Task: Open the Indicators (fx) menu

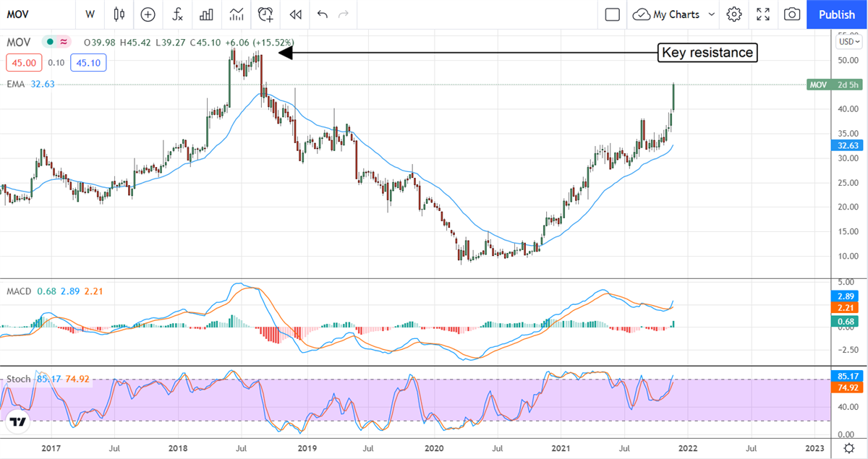Action: pyautogui.click(x=177, y=14)
